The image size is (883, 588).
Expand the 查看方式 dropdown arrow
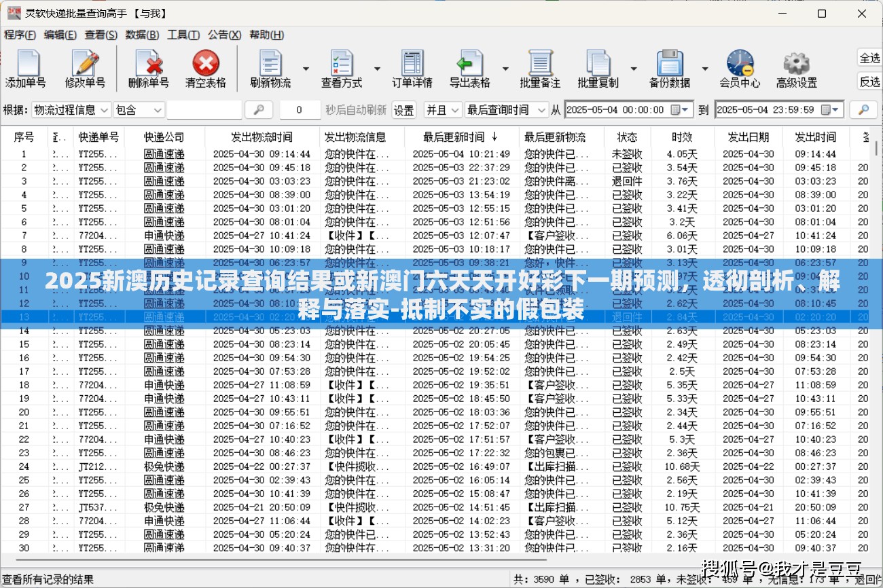coord(377,69)
